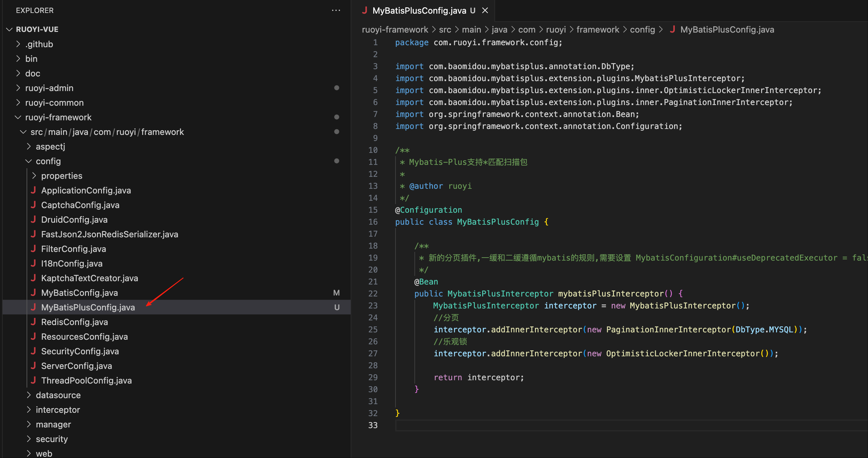
Task: Click Java icon on MyBatisPlusConfig.java tab
Action: click(x=365, y=10)
